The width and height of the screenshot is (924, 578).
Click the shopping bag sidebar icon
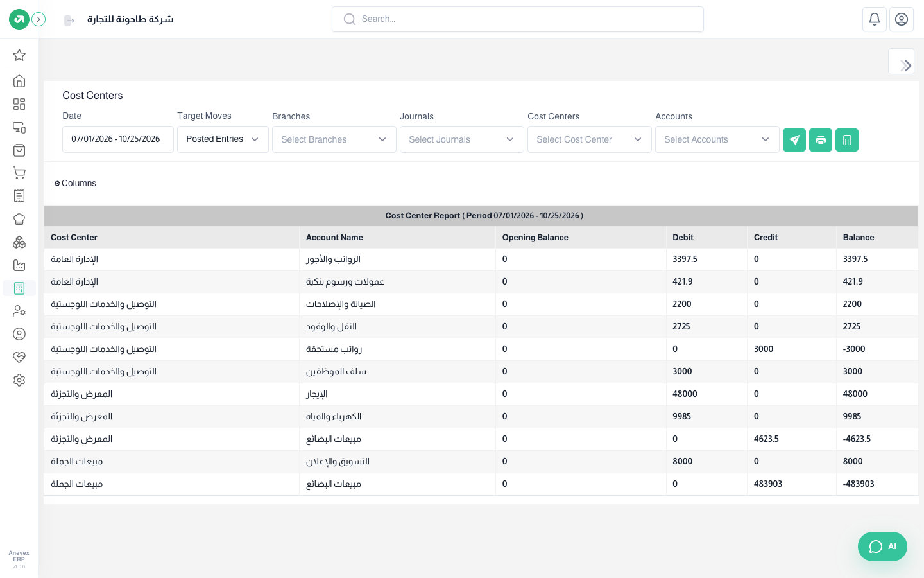pos(19,150)
